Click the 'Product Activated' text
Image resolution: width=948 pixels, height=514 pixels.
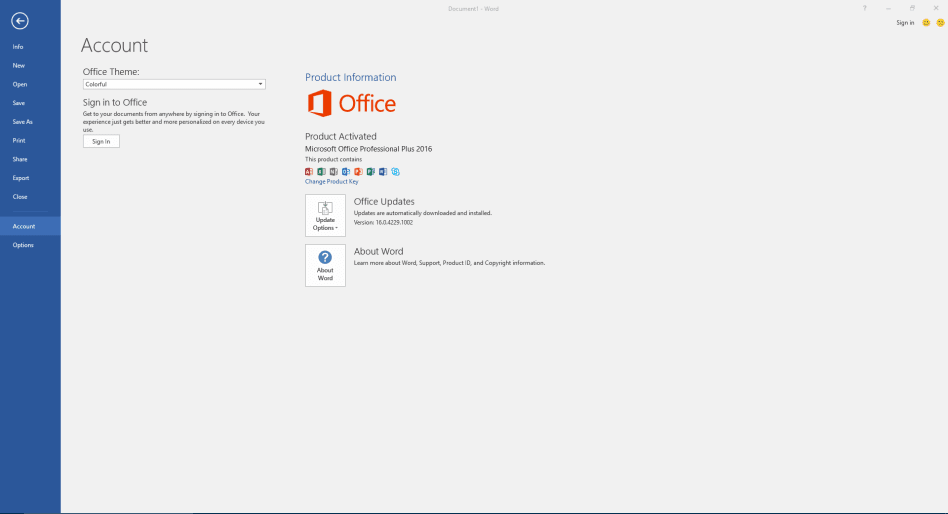340,137
